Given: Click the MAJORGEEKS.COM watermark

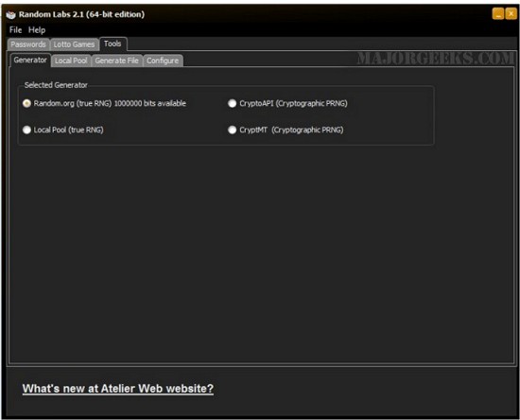Looking at the screenshot, I should tap(436, 59).
